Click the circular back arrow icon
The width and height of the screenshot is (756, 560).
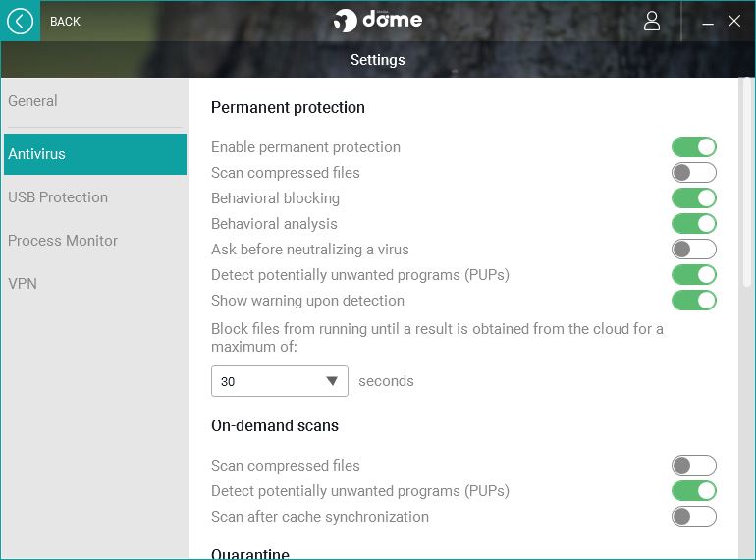(21, 22)
